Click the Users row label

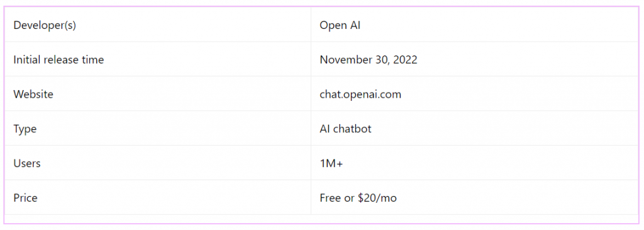[26, 163]
